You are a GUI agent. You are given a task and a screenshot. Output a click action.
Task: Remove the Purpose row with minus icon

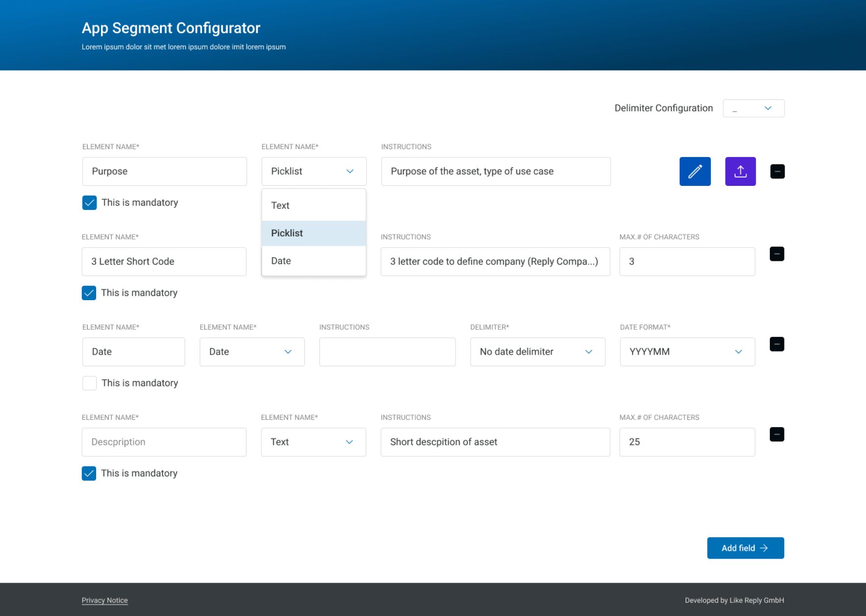pyautogui.click(x=777, y=171)
